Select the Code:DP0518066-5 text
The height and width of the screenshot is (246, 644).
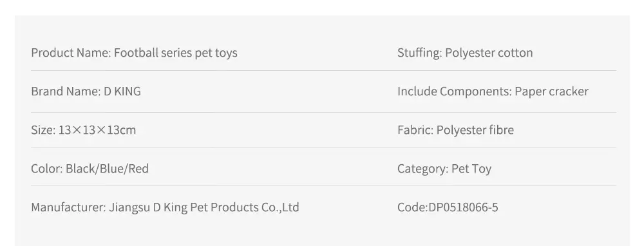pyautogui.click(x=448, y=207)
